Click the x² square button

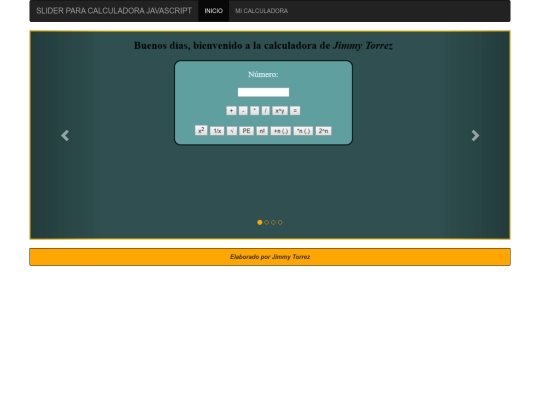pos(201,131)
